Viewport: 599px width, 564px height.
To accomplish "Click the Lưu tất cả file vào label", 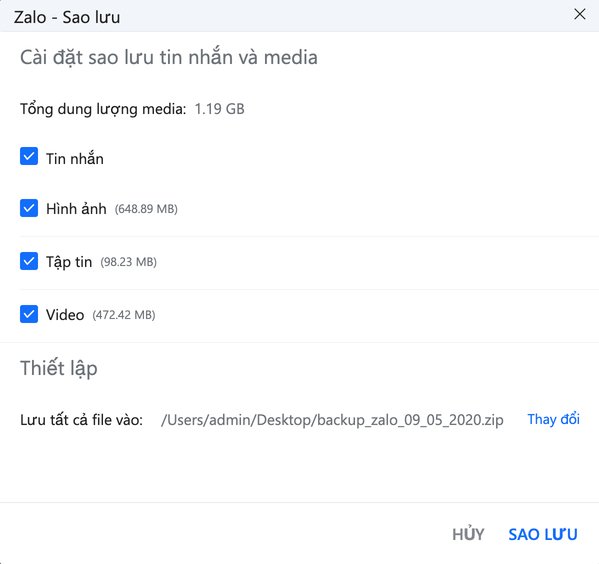I will (x=81, y=420).
